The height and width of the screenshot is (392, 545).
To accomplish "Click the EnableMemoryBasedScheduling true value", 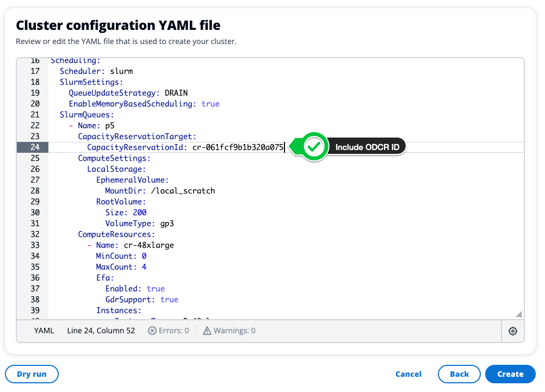I will 210,104.
